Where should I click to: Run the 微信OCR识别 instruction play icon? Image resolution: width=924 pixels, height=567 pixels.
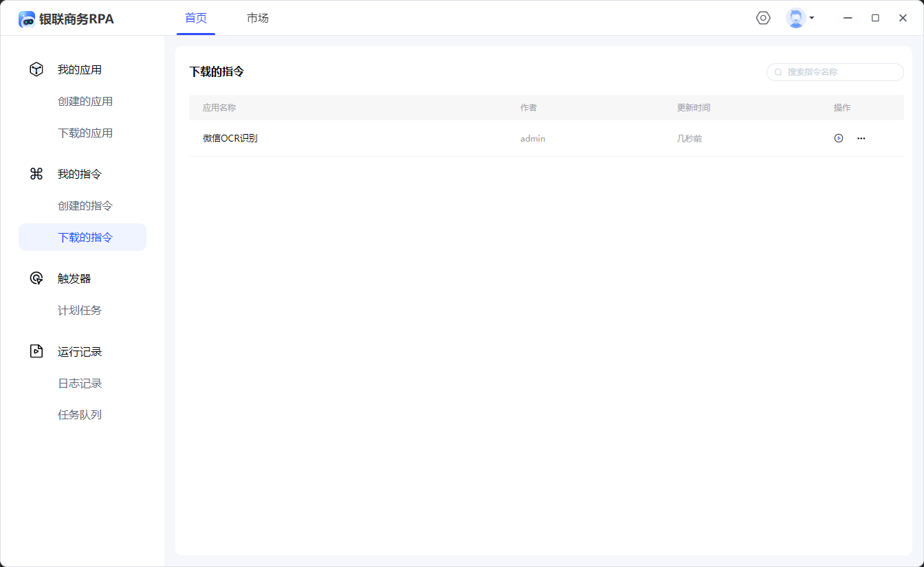click(839, 138)
